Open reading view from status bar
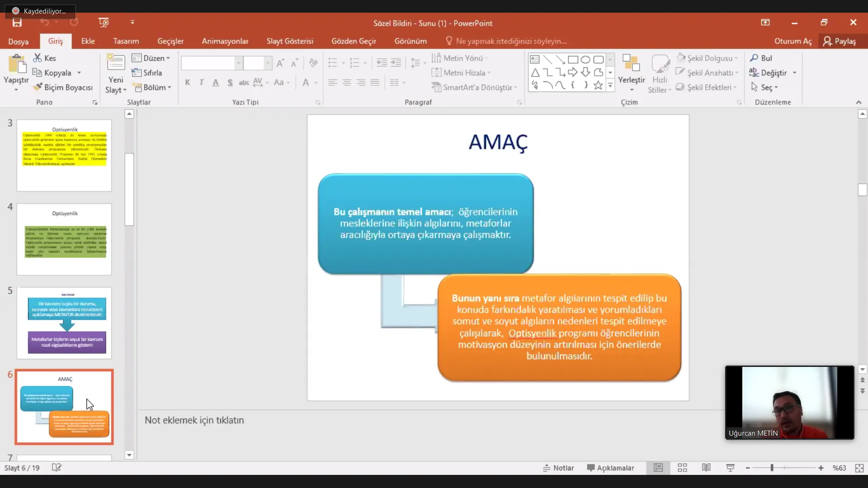This screenshot has height=488, width=868. coord(706,468)
